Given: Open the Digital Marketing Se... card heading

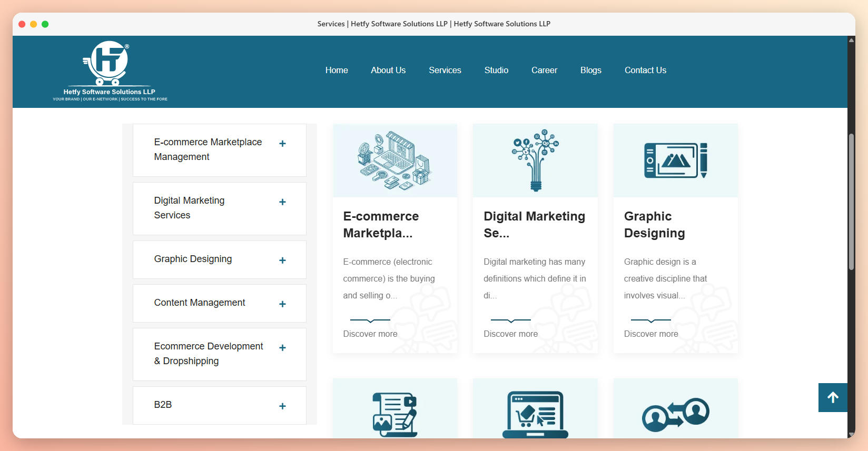Looking at the screenshot, I should [535, 225].
